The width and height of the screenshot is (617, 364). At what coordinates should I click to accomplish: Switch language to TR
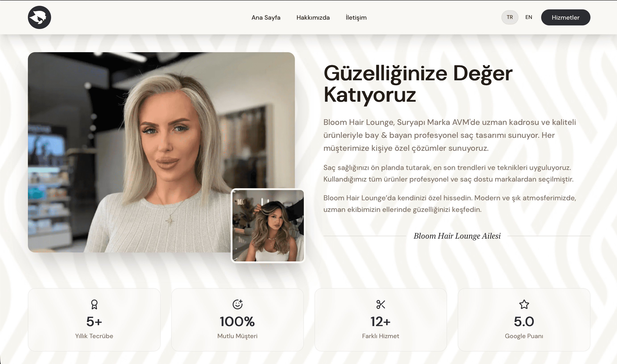click(509, 17)
